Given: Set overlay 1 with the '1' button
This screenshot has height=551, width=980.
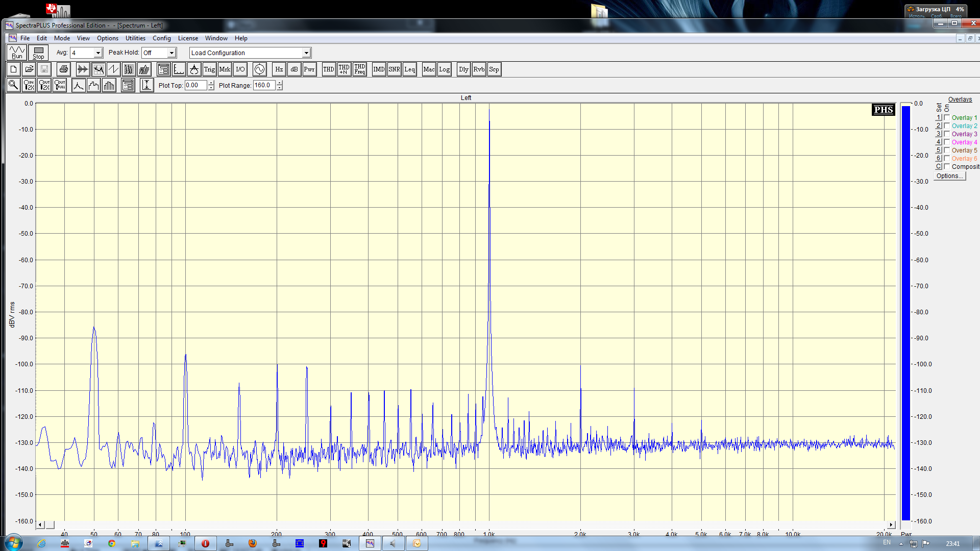Looking at the screenshot, I should coord(938,117).
